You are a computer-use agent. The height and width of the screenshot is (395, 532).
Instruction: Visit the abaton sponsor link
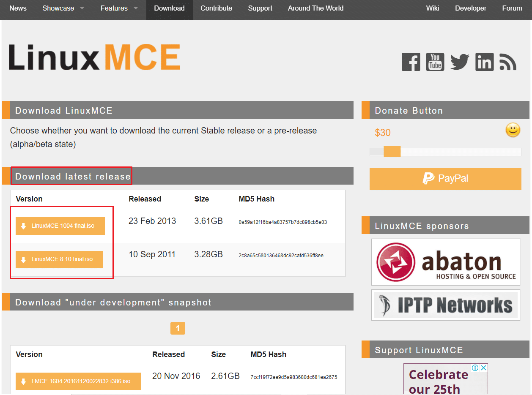(445, 262)
